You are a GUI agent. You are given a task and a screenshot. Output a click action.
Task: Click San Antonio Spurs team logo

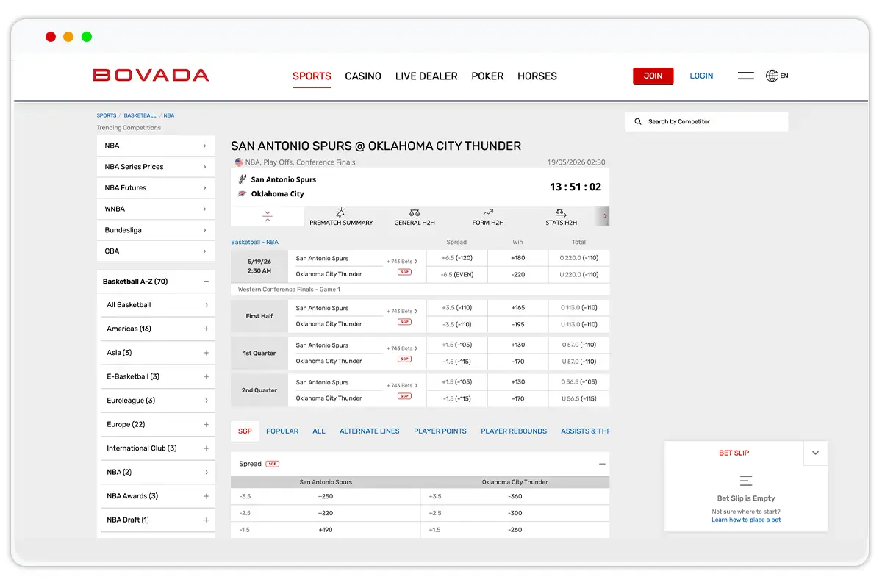point(243,179)
